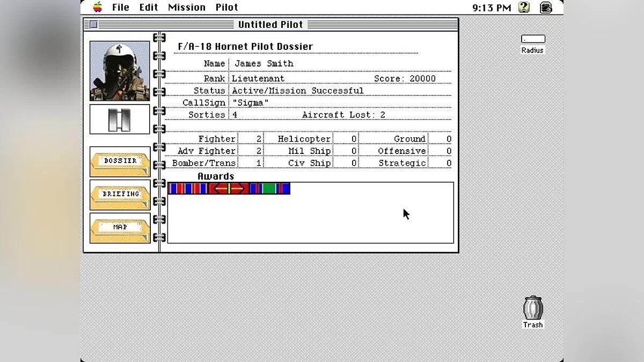This screenshot has width=644, height=362.
Task: Click the Offensive targets count
Action: click(x=449, y=151)
